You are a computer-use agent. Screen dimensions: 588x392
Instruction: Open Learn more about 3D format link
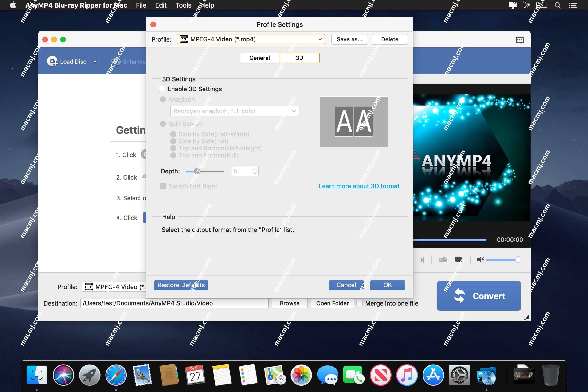tap(359, 186)
